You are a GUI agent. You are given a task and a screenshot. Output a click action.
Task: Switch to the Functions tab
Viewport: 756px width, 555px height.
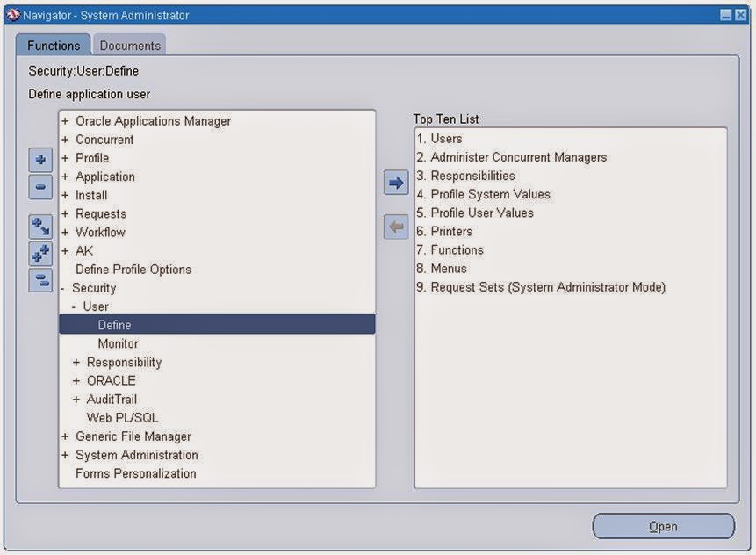(x=53, y=45)
